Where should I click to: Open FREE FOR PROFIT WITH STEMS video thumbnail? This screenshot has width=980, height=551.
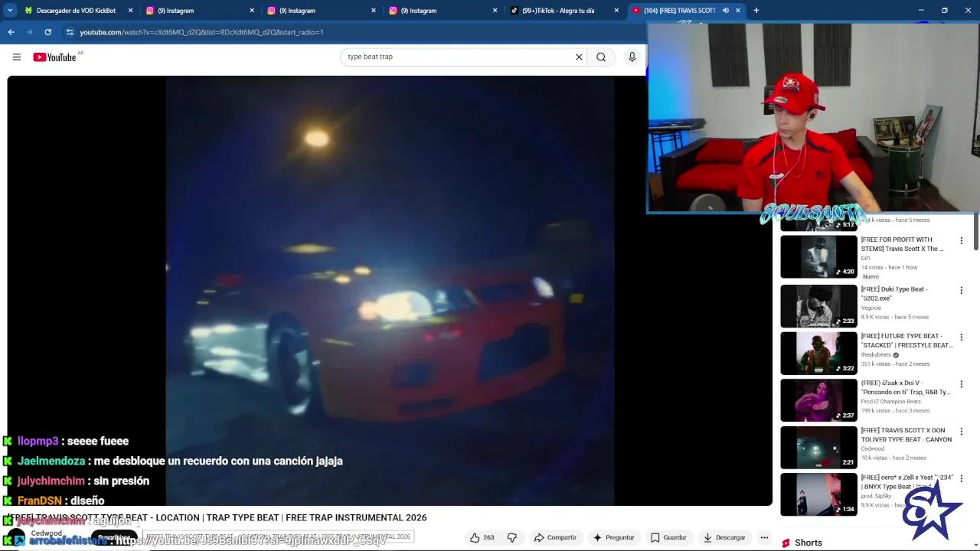tap(818, 256)
